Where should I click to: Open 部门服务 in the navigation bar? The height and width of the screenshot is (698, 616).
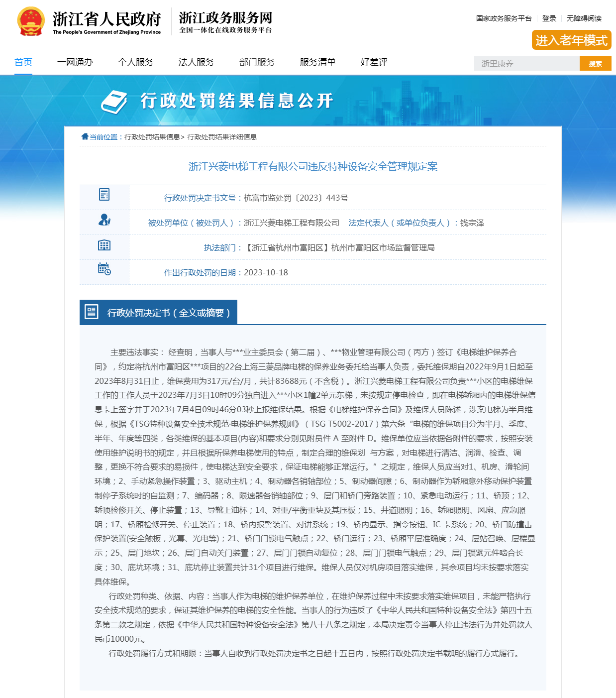[257, 62]
